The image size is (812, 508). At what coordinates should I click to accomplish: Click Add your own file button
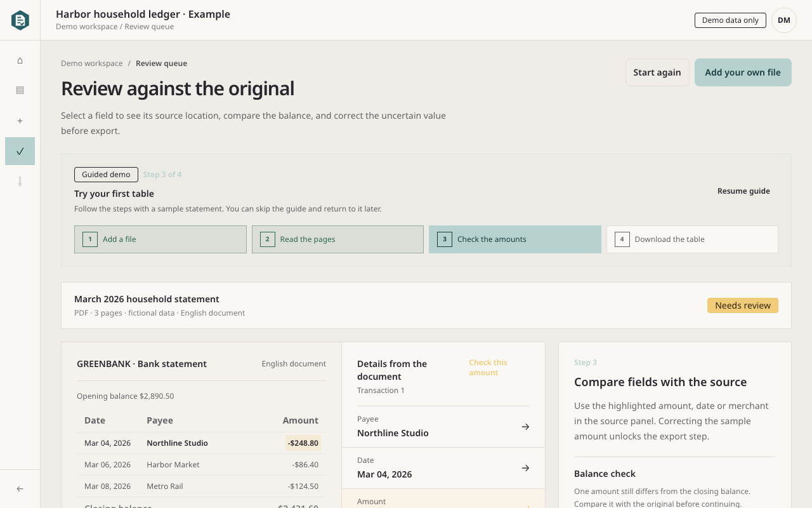click(743, 72)
